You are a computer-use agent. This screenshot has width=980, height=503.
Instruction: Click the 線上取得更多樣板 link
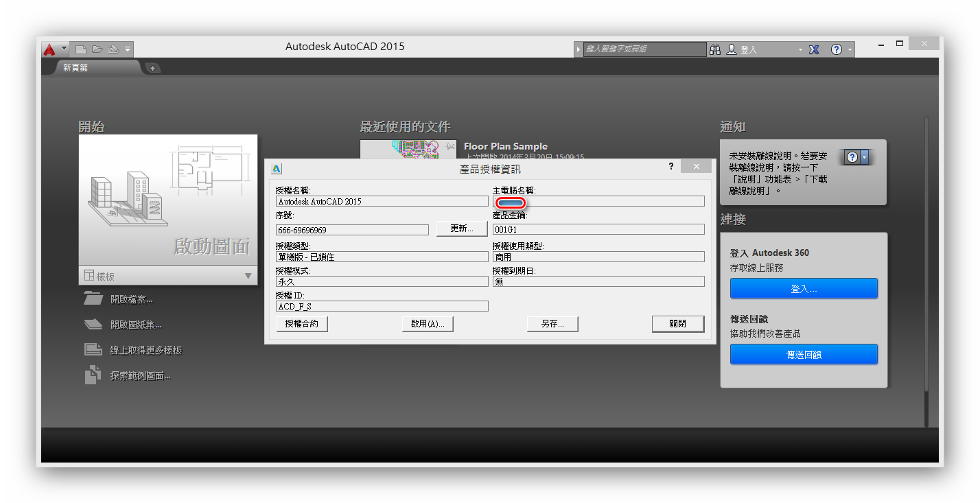coord(146,350)
